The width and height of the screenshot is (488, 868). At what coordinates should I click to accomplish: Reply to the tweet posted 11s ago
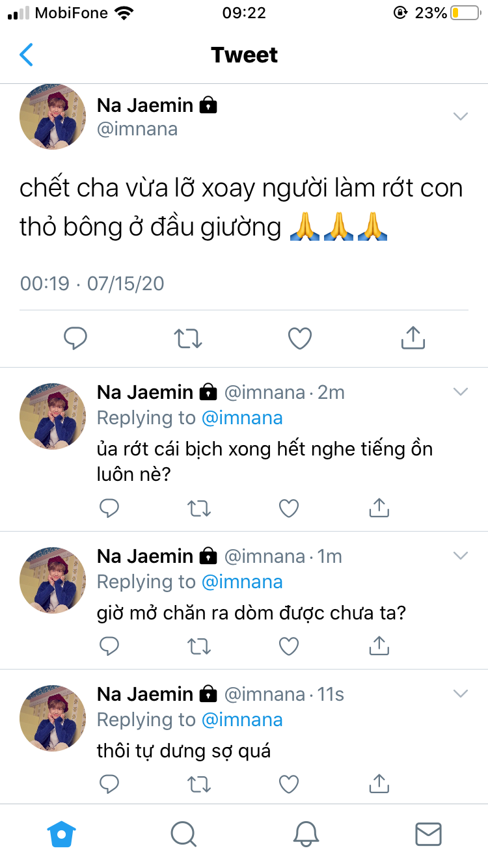click(x=109, y=784)
